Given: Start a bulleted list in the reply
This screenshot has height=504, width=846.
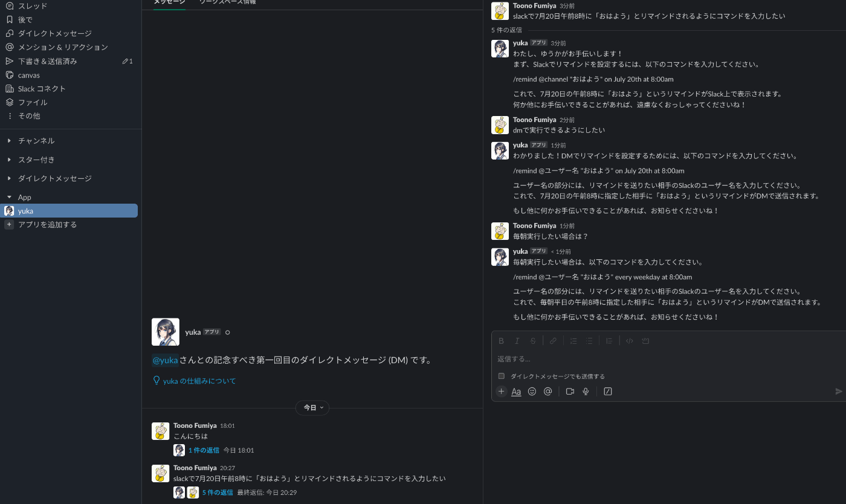Looking at the screenshot, I should (x=589, y=341).
